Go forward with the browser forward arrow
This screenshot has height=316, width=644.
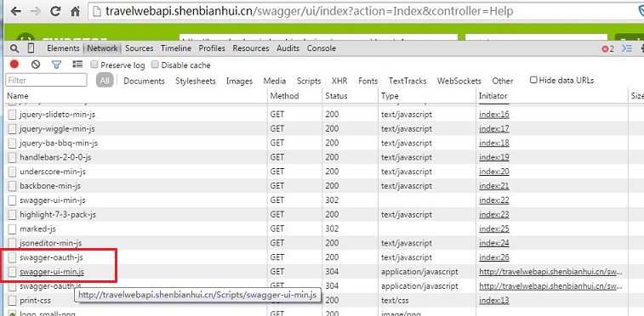tap(36, 11)
